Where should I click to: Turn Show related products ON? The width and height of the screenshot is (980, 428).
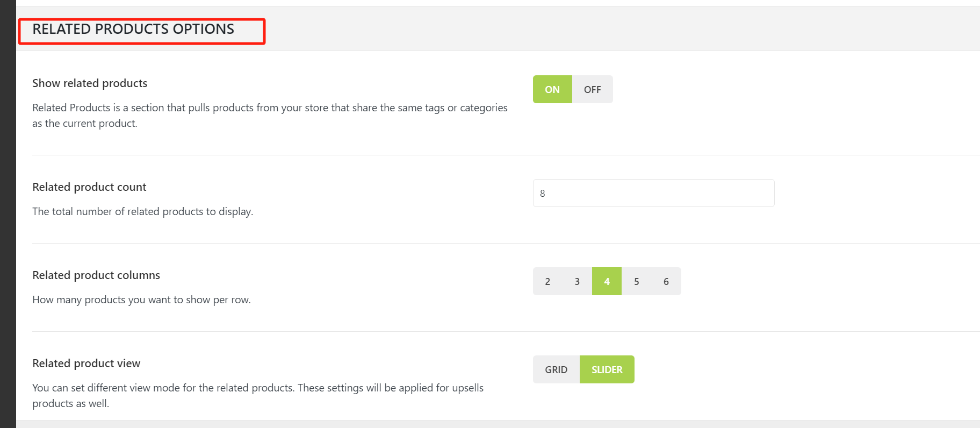pos(552,89)
